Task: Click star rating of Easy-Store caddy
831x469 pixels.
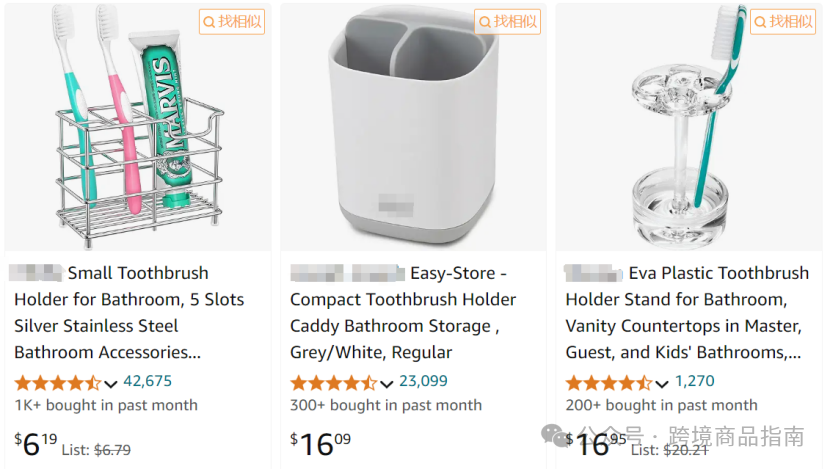Action: point(333,382)
